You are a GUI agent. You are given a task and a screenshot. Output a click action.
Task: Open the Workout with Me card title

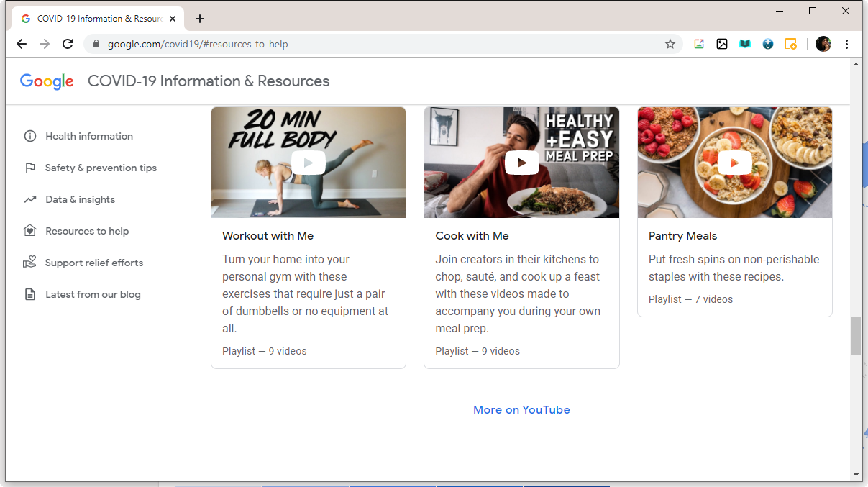coord(268,236)
